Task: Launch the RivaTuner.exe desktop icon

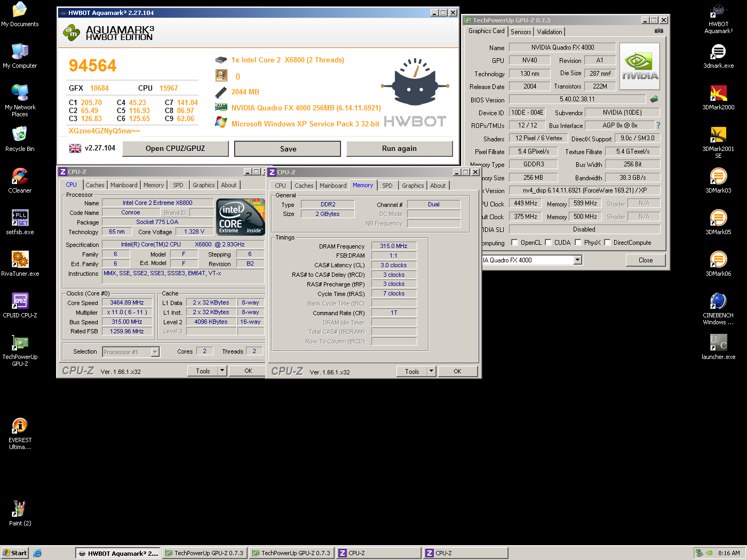Action: tap(20, 264)
